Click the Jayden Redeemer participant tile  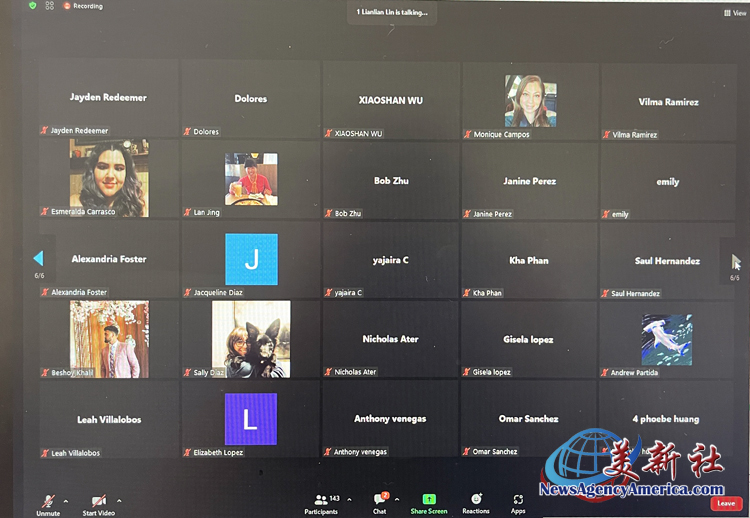(109, 98)
